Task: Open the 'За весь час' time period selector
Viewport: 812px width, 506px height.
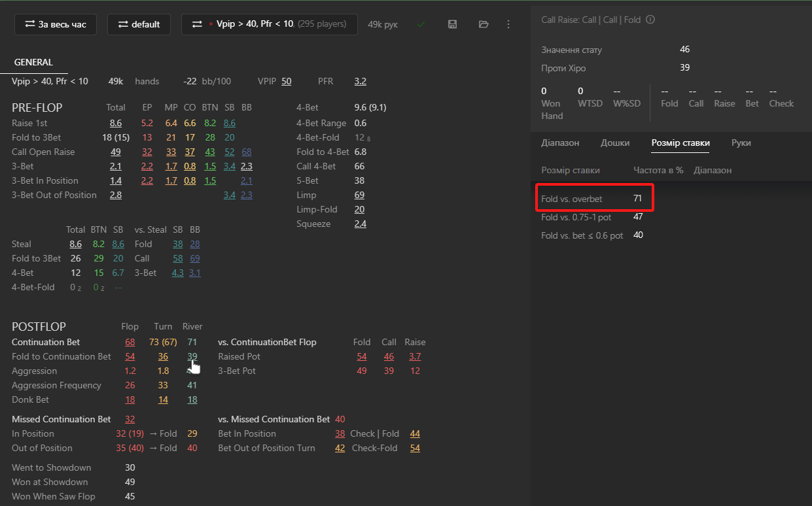Action: 56,24
